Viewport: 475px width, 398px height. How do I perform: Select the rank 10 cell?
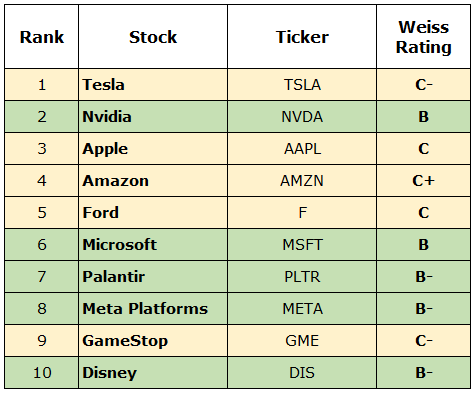coord(42,373)
